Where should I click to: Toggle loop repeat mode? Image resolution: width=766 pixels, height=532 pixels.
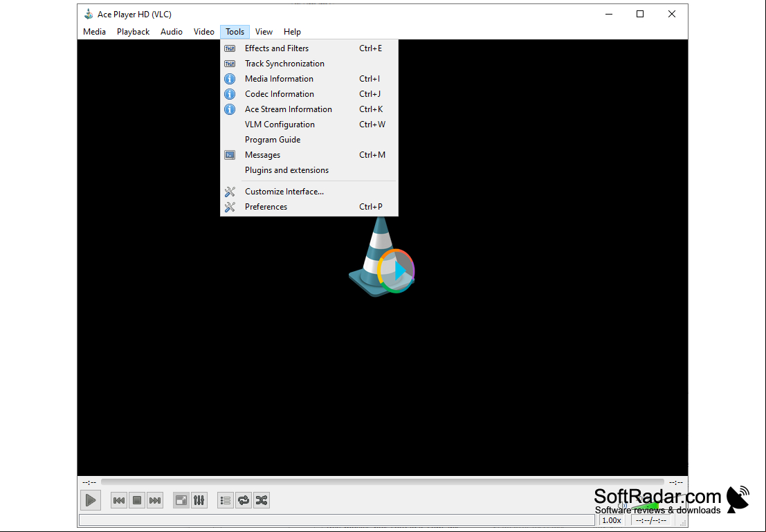[x=244, y=499]
